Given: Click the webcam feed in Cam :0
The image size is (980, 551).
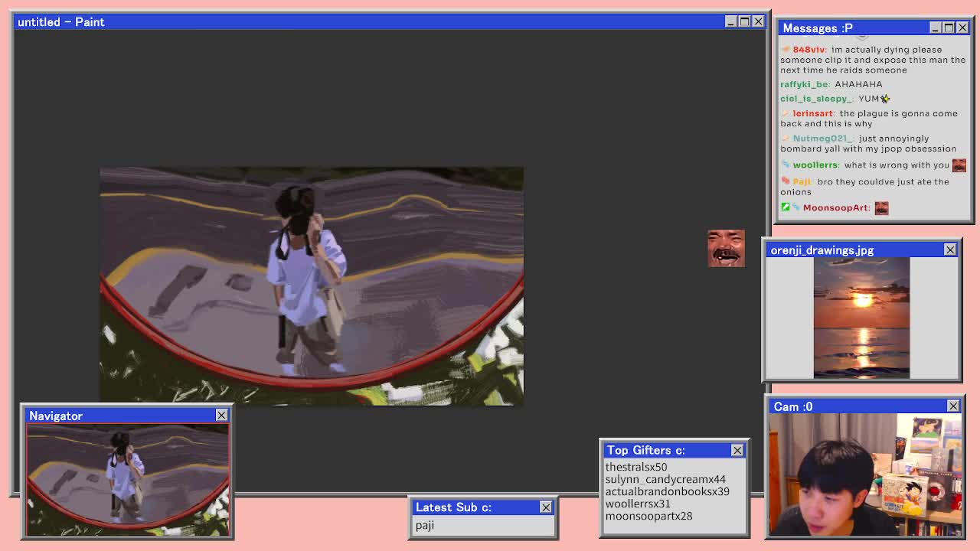Looking at the screenshot, I should 866,474.
